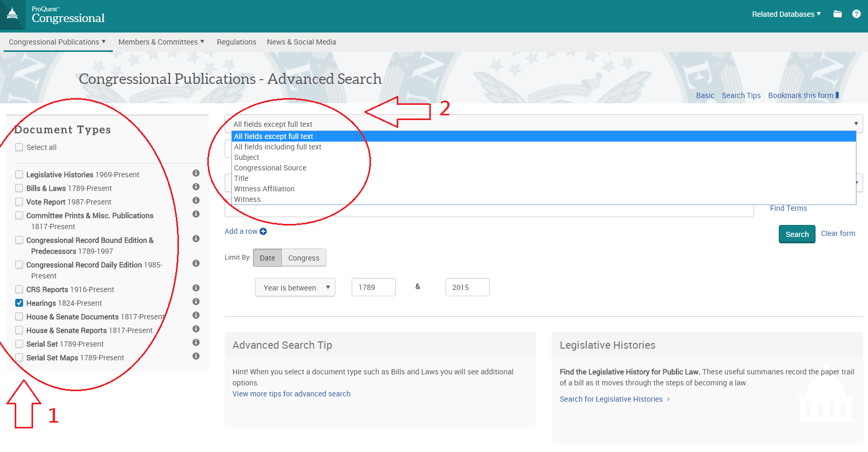868x452 pixels.
Task: Check the Select all checkbox
Action: (19, 147)
